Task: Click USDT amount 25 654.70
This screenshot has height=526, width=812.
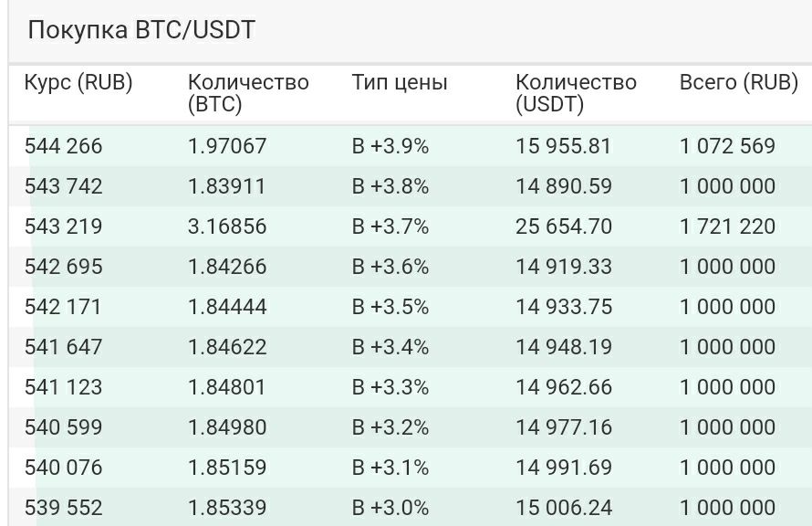Action: coord(564,226)
